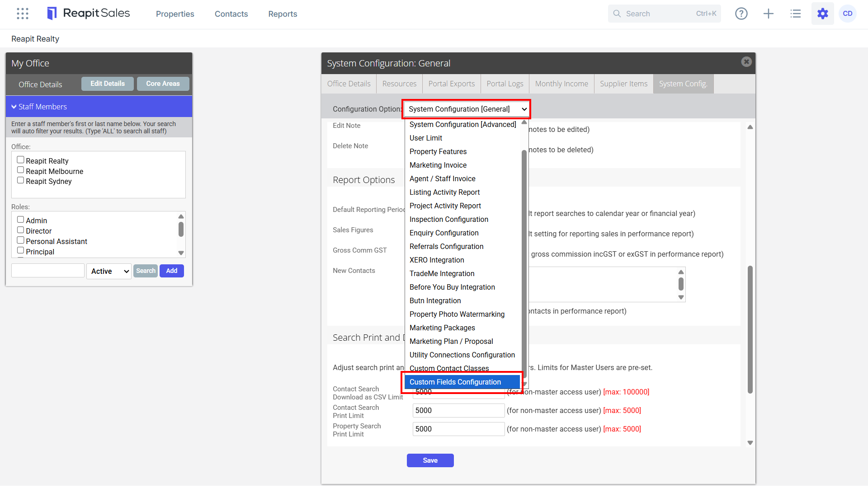Click the plus add-new icon

pyautogui.click(x=769, y=14)
